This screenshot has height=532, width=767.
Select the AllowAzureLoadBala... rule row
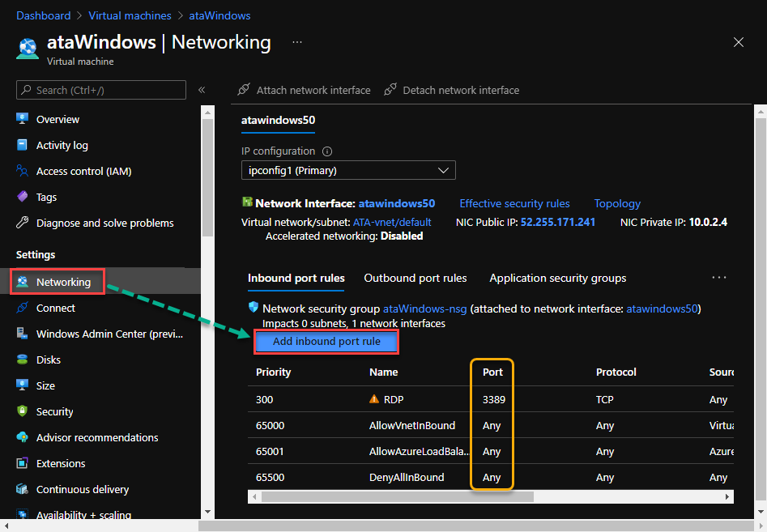491,451
